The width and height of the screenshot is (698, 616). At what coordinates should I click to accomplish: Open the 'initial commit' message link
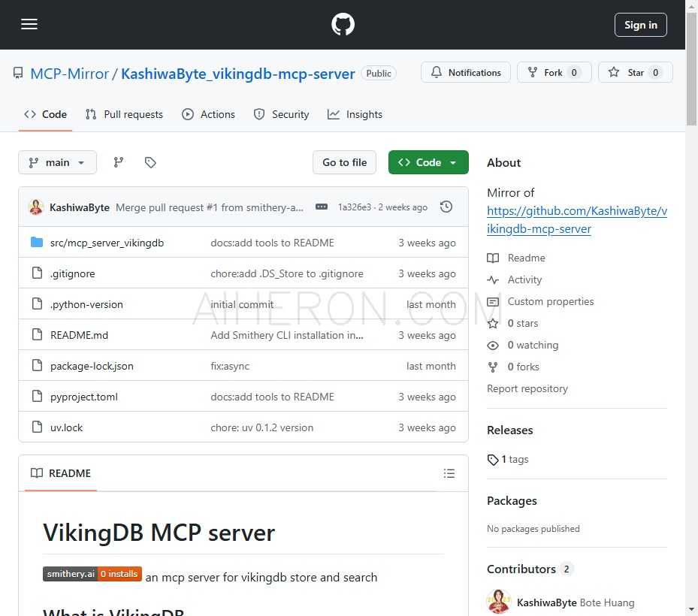242,304
